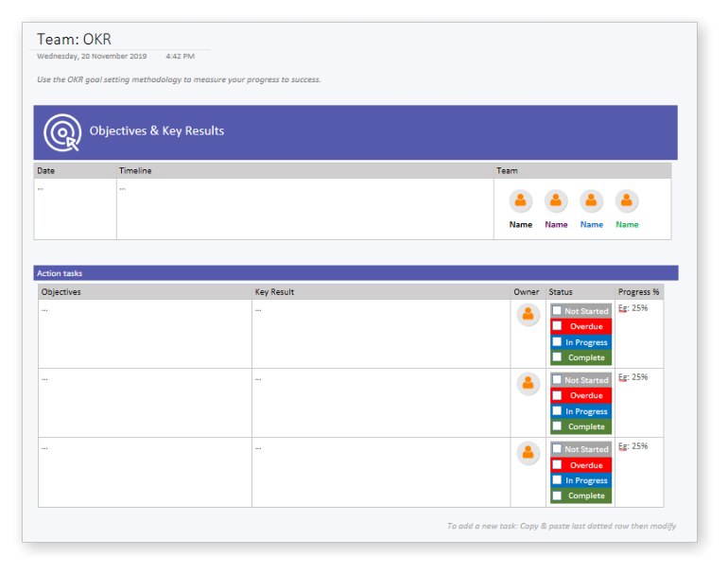Click the owner avatar in first task row
Image resolution: width=728 pixels, height=573 pixels.
(528, 315)
